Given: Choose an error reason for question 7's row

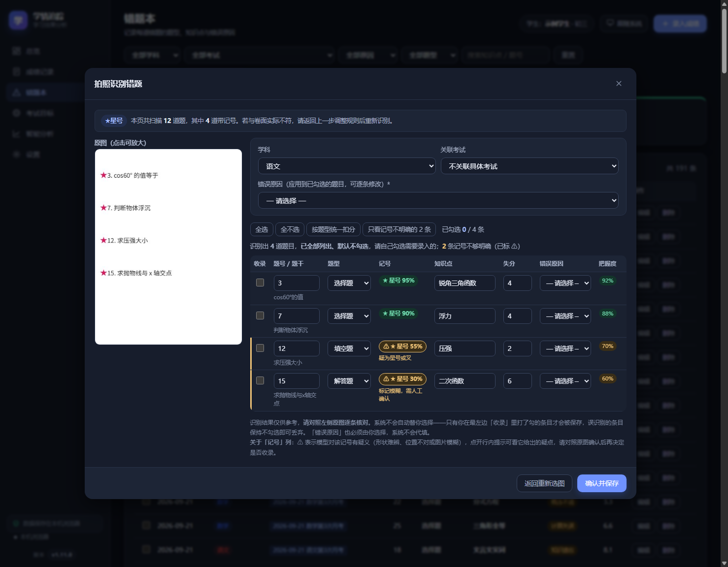Looking at the screenshot, I should pos(565,316).
